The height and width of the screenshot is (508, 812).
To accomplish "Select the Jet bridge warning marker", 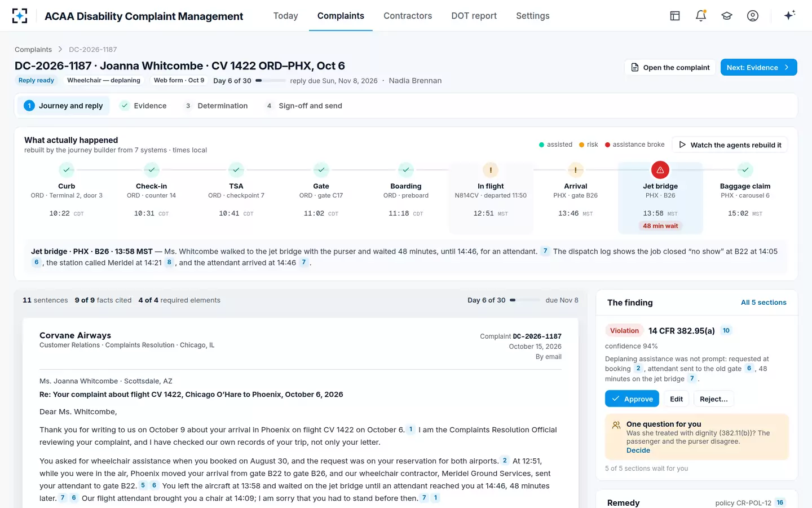I will [660, 170].
